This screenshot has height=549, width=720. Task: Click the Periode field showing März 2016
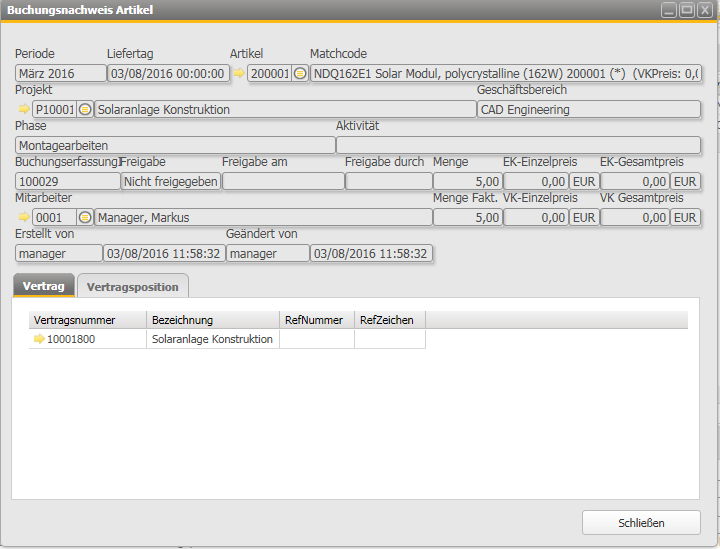(61, 73)
